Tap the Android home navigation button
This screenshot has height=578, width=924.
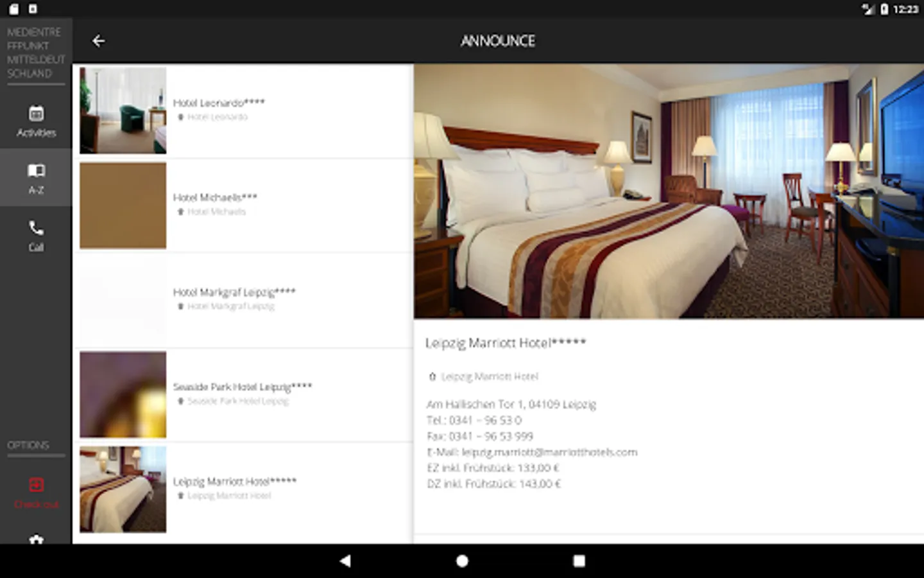[x=462, y=561]
